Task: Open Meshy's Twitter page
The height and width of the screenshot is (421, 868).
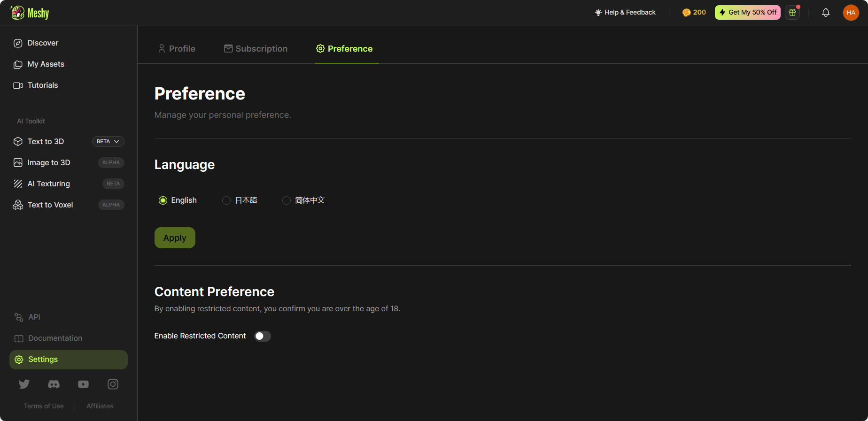Action: (24, 384)
